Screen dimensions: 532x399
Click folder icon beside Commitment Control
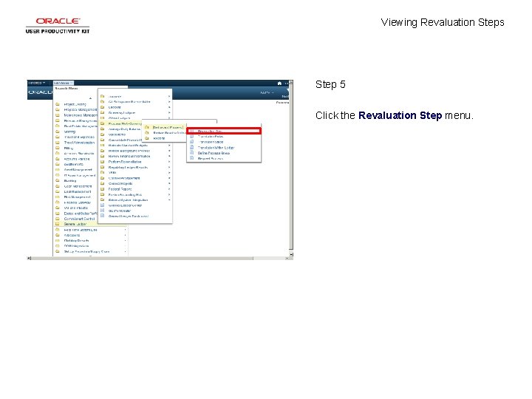pyautogui.click(x=58, y=219)
